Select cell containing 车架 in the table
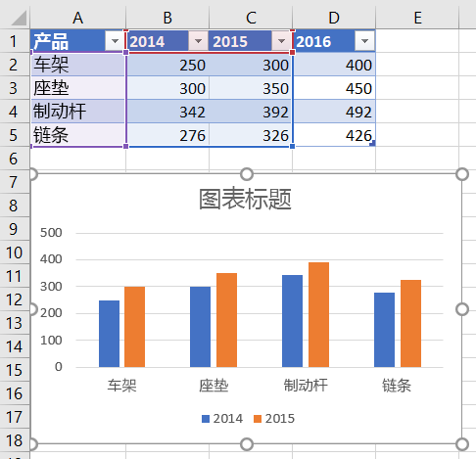The width and height of the screenshot is (476, 459). (x=77, y=65)
